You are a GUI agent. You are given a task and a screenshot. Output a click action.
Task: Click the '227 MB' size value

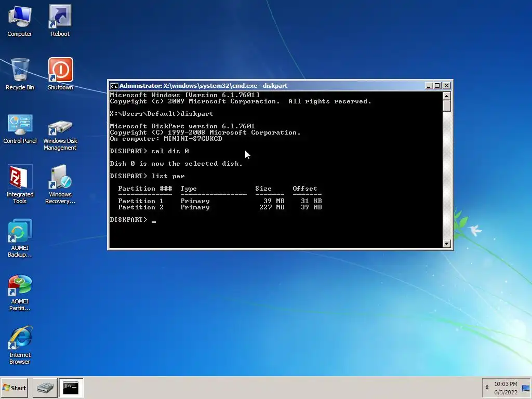(272, 207)
